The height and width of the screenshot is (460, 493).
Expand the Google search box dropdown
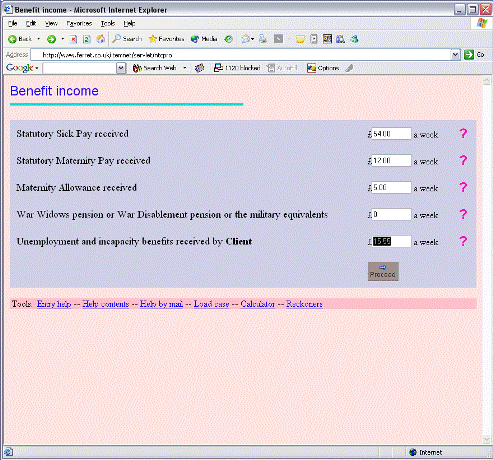[121, 68]
